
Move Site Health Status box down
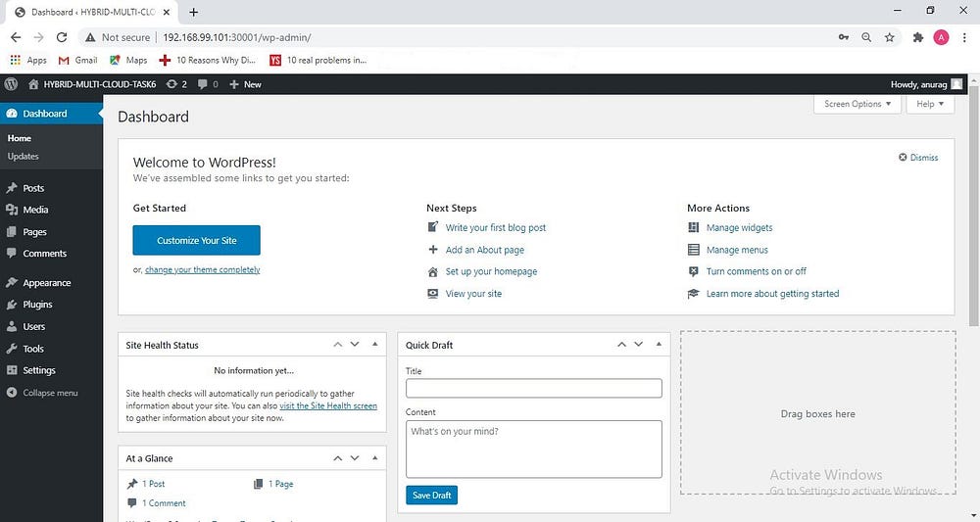click(355, 345)
